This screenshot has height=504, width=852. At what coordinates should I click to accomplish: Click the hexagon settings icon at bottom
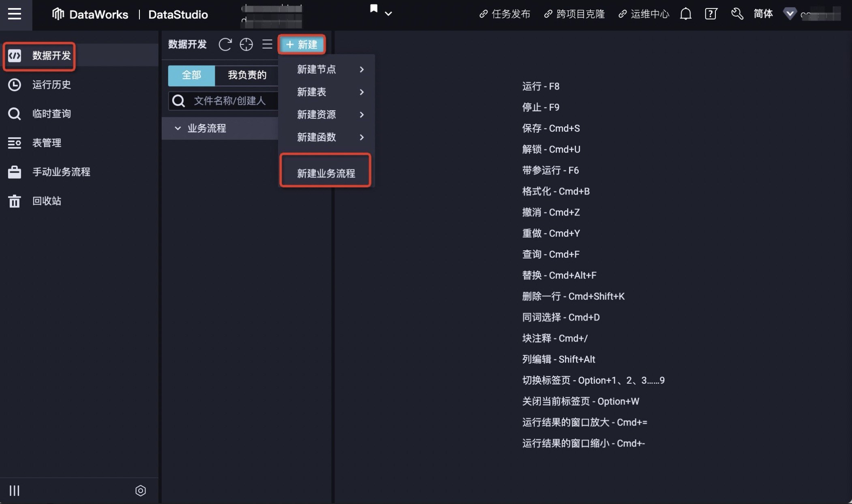pos(140,491)
